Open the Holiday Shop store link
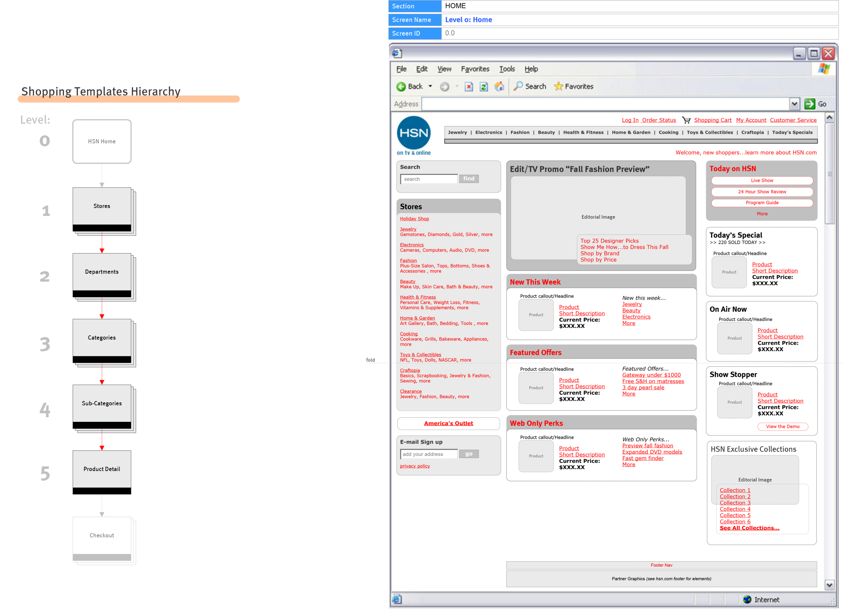 (414, 219)
